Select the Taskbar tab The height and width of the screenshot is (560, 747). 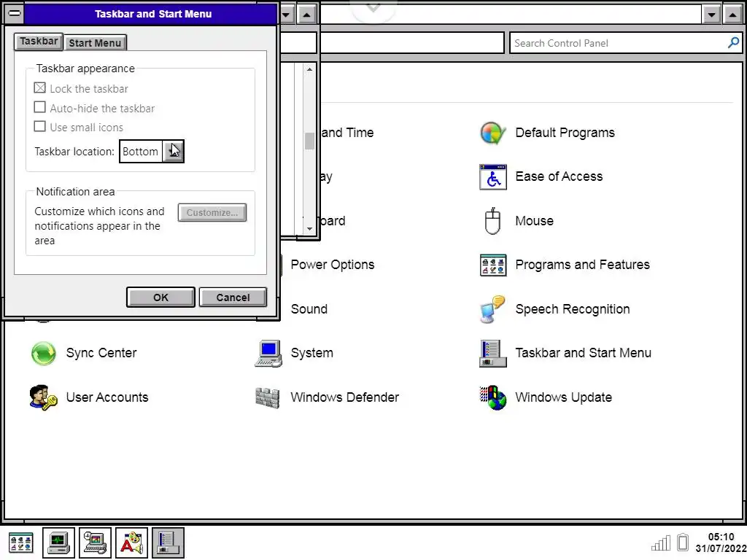coord(39,42)
